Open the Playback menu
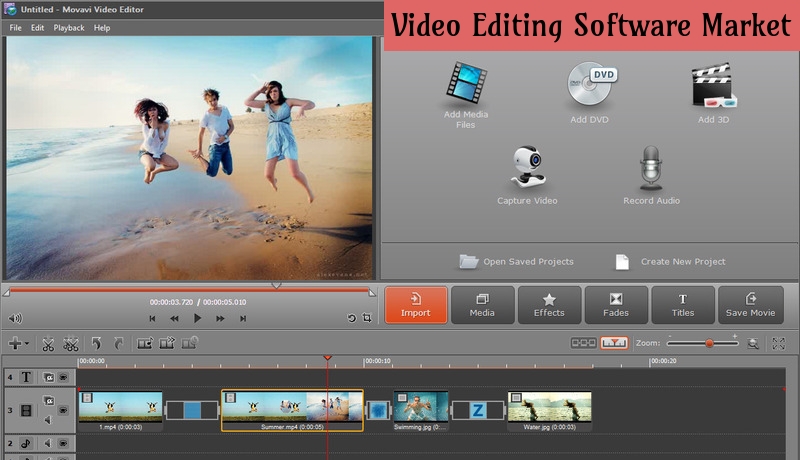This screenshot has width=800, height=460. [x=69, y=28]
